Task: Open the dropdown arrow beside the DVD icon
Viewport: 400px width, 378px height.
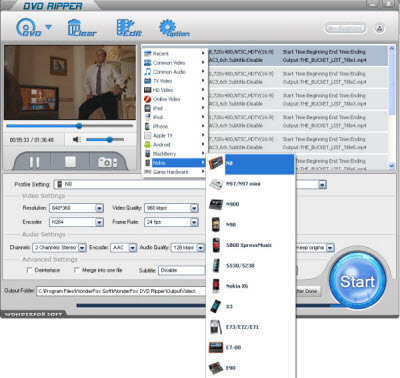Action: (x=49, y=27)
